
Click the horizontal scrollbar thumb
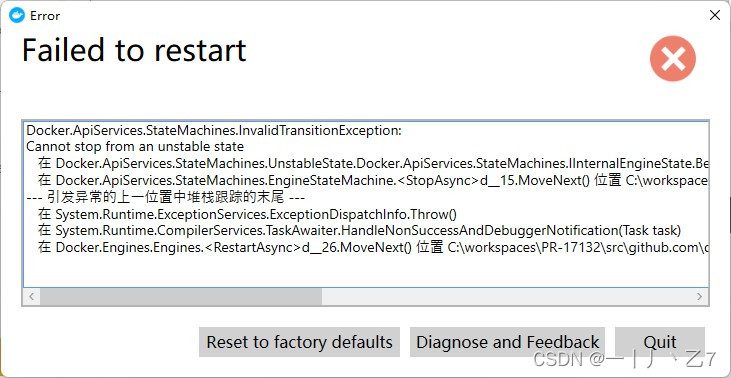click(x=181, y=296)
